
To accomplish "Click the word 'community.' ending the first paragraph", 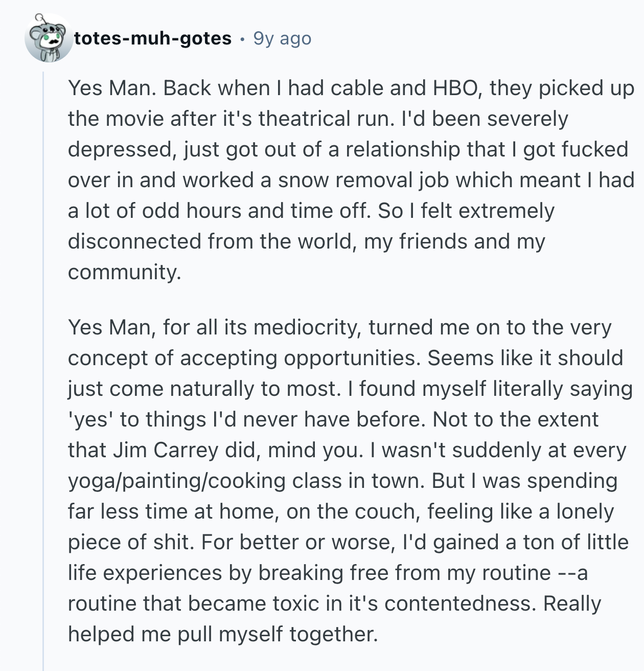I will [124, 272].
